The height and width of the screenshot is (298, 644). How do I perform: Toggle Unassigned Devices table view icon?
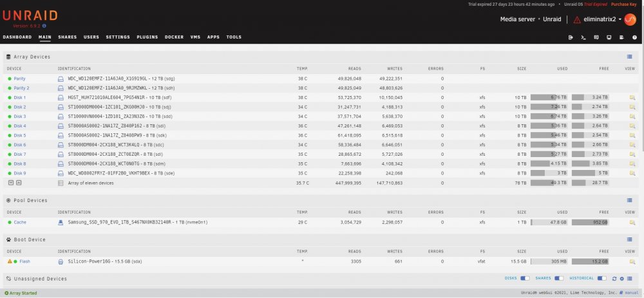click(630, 279)
